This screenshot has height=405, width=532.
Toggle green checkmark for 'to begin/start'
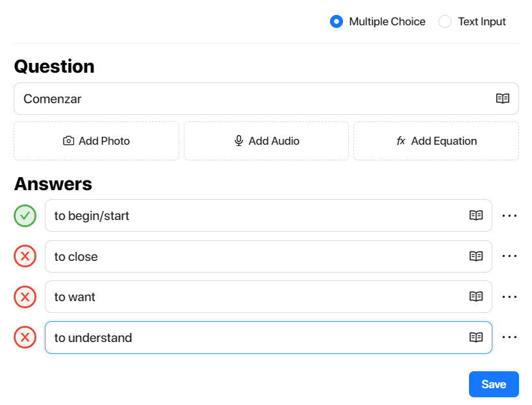[25, 216]
